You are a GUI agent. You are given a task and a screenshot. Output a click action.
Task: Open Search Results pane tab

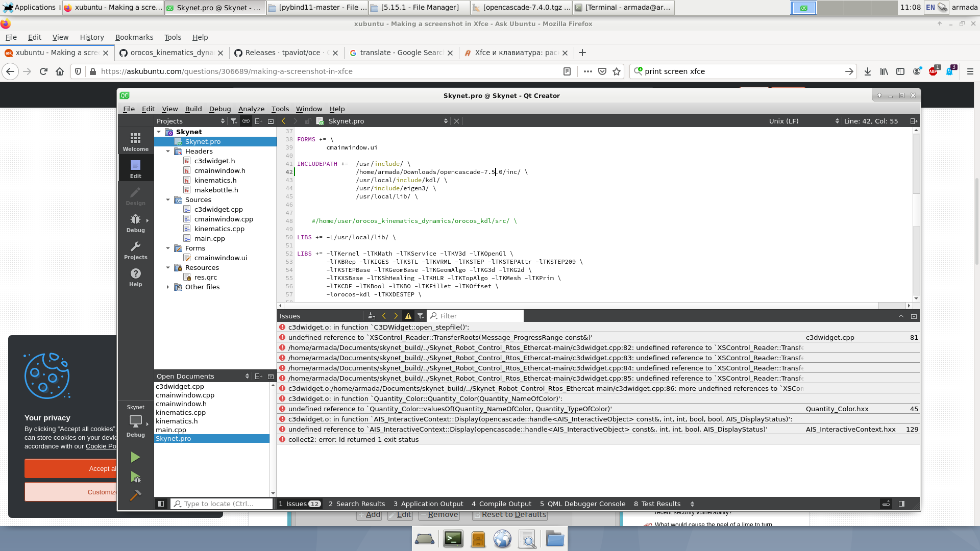[x=357, y=504]
